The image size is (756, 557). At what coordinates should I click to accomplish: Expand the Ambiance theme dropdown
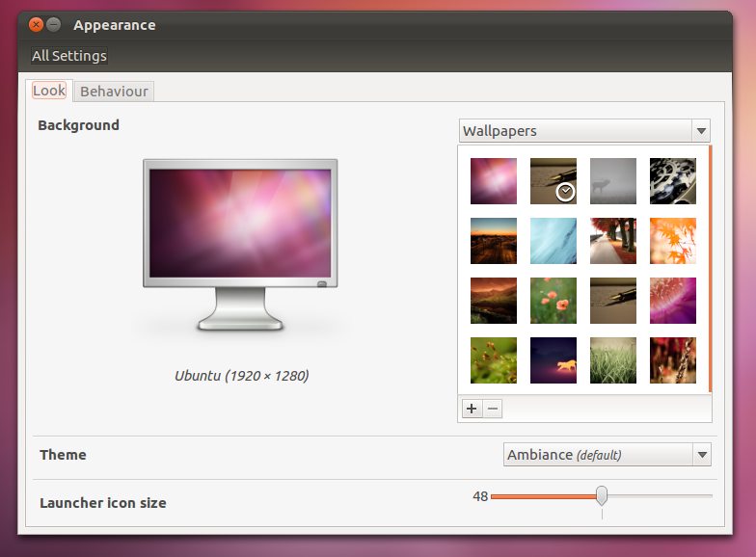coord(607,455)
